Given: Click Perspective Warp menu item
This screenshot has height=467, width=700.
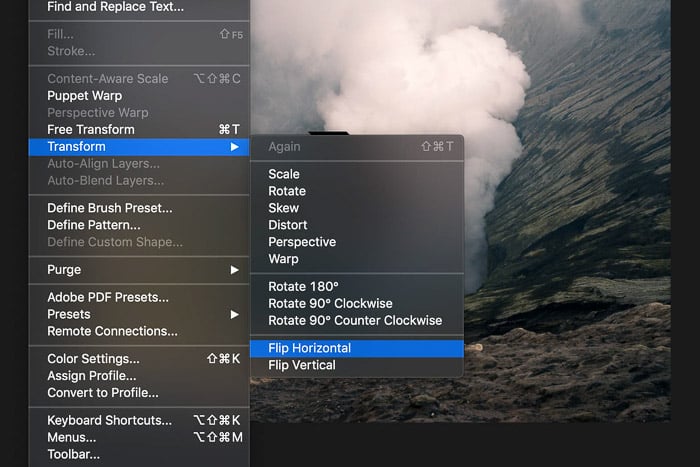Looking at the screenshot, I should point(139,113).
